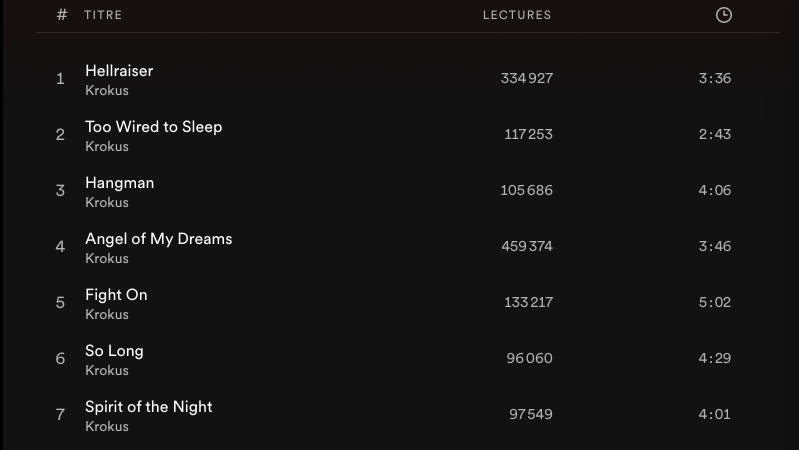This screenshot has width=799, height=450.
Task: Select the So Long track title
Action: click(114, 351)
